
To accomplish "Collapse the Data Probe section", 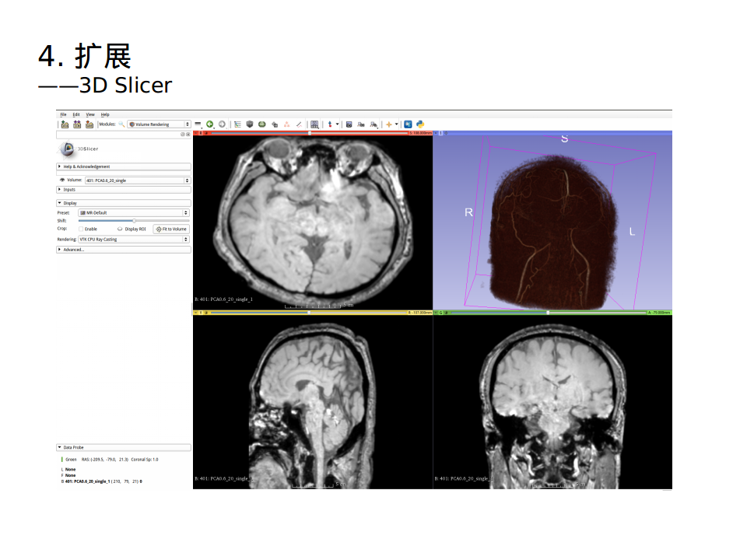I will click(x=124, y=448).
